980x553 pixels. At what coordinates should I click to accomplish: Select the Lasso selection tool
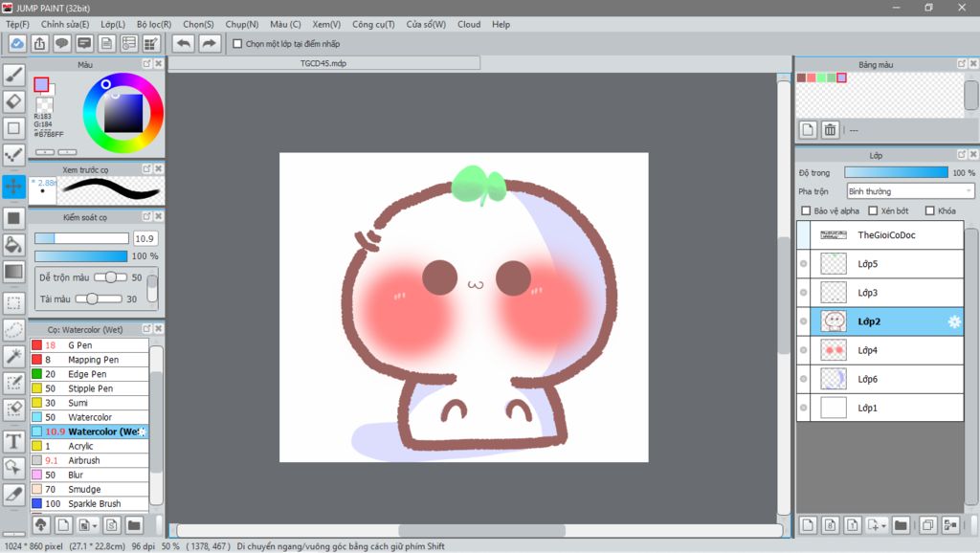(13, 330)
